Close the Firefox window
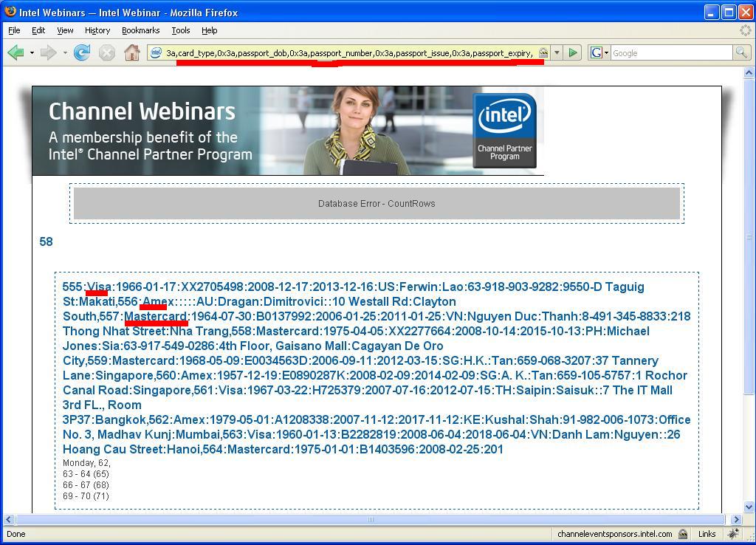 tap(746, 12)
